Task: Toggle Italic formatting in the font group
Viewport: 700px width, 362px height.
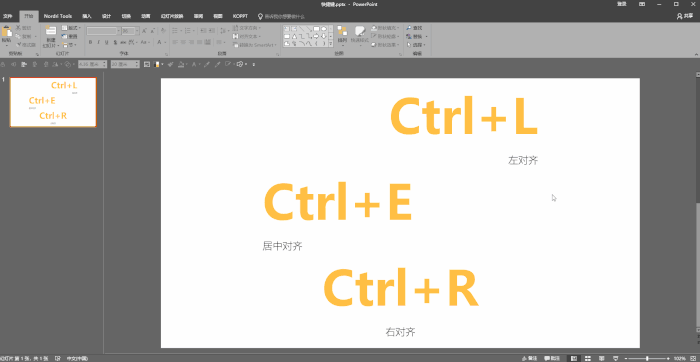Action: tap(98, 42)
